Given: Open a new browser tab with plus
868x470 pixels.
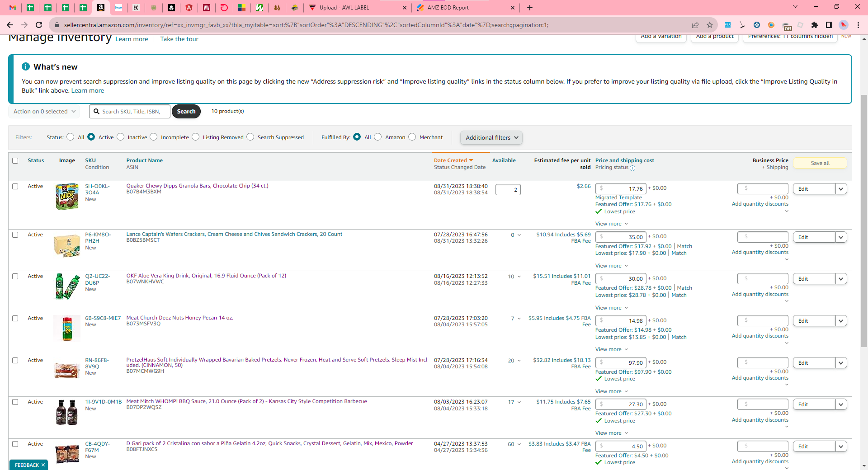Looking at the screenshot, I should click(x=530, y=8).
